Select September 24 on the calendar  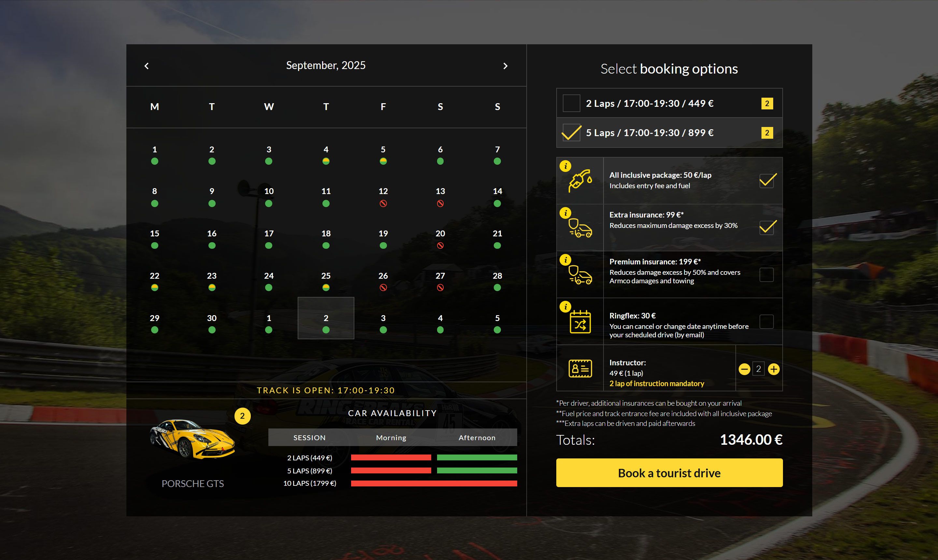click(x=269, y=281)
